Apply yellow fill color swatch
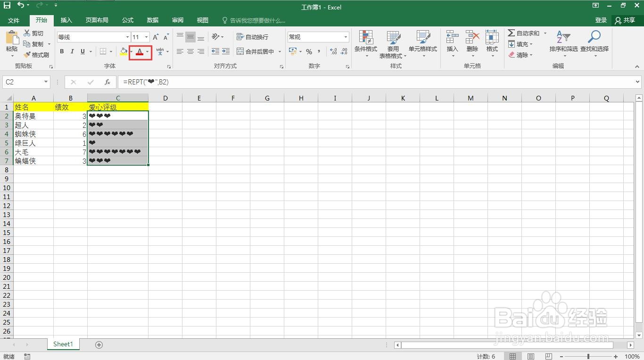644x360 pixels. click(124, 51)
